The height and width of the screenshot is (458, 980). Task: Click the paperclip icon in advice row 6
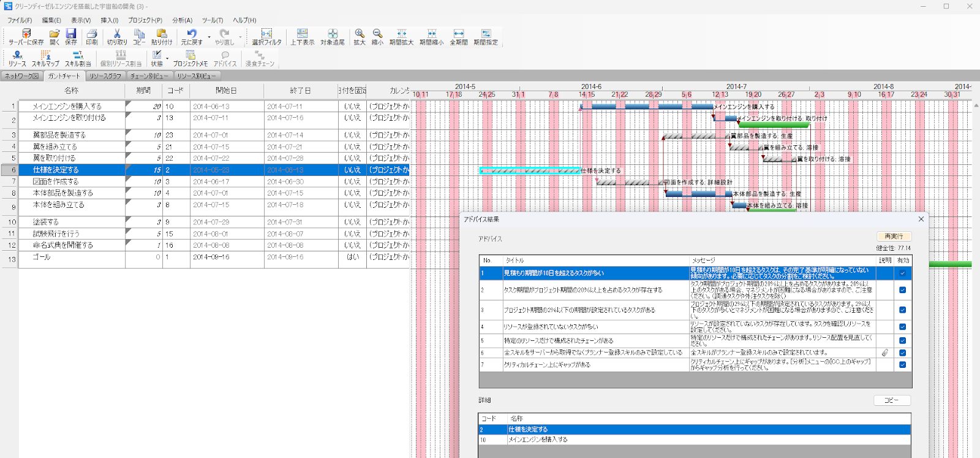(885, 353)
